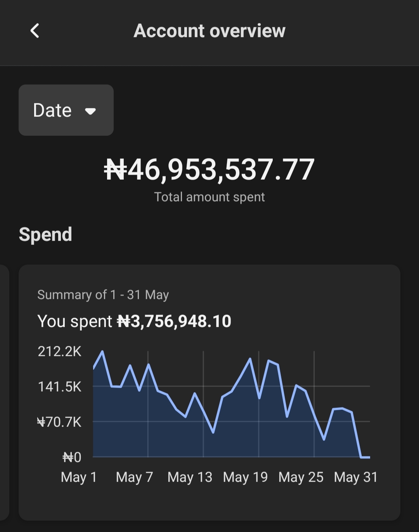
Task: Tap the ₦70.7K y-axis label
Action: tap(59, 422)
